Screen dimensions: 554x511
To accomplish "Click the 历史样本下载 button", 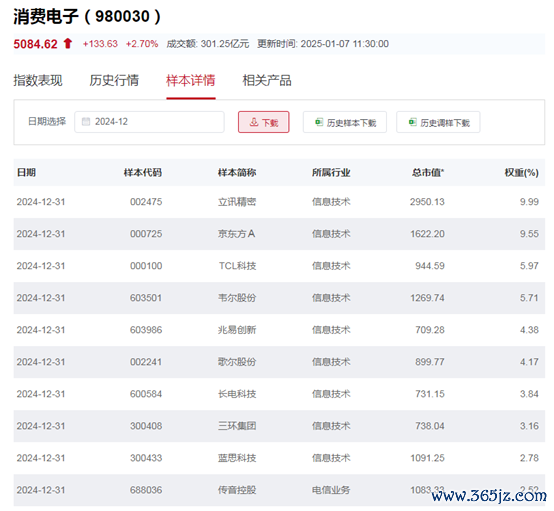I will pyautogui.click(x=344, y=122).
